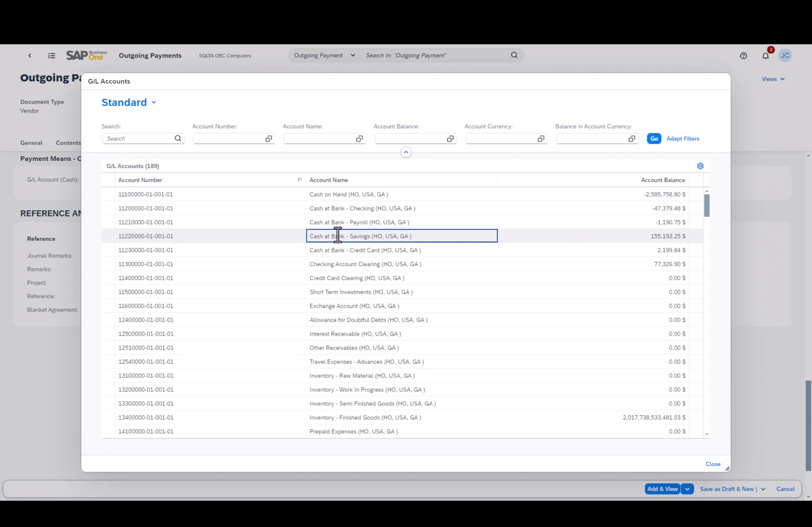This screenshot has width=812, height=527.
Task: Open Balance in Account Currency value help icon
Action: tap(632, 139)
